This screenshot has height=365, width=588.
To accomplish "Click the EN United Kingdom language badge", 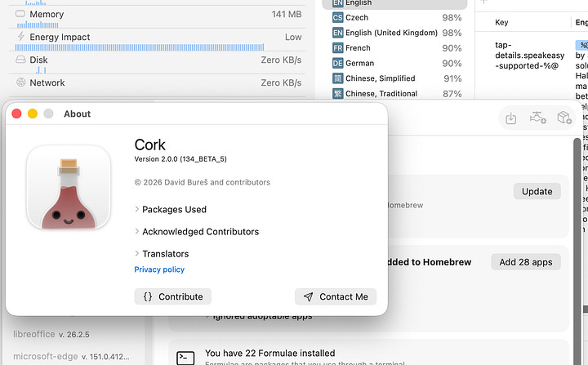I will (338, 33).
